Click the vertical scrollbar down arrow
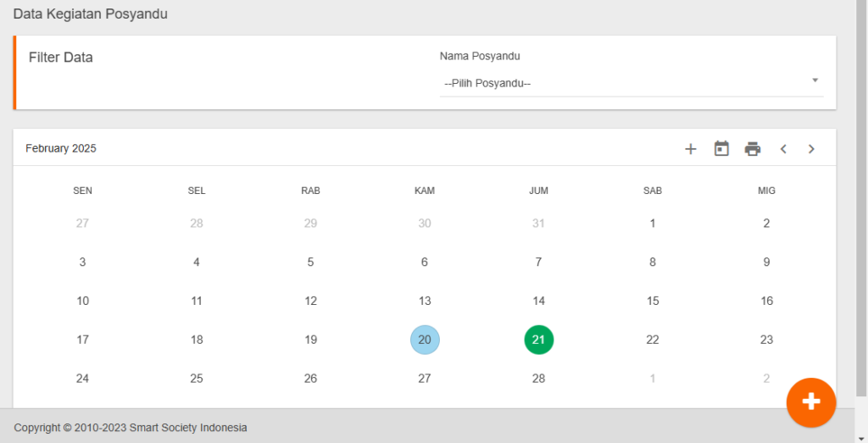Screen dimensions: 868x443 click(x=861, y=438)
